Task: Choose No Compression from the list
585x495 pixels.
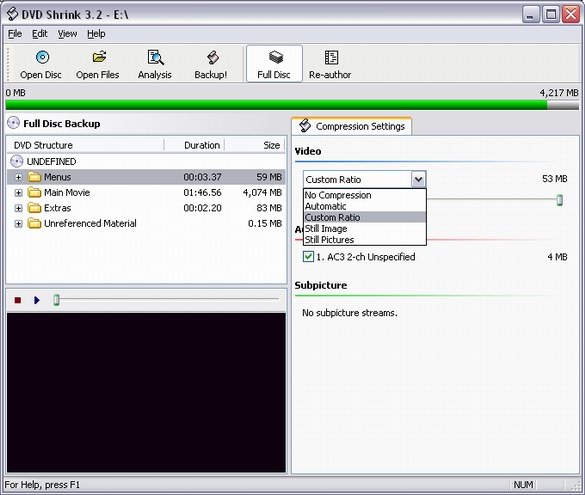Action: 365,195
